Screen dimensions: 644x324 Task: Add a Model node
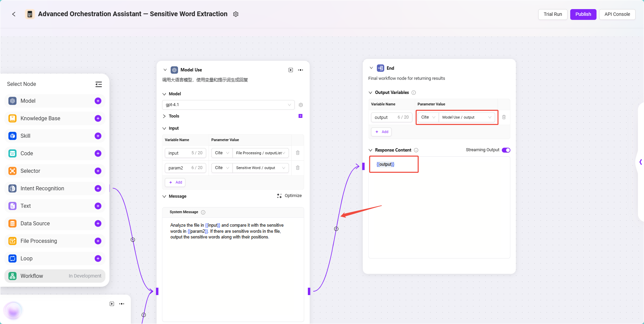[98, 101]
